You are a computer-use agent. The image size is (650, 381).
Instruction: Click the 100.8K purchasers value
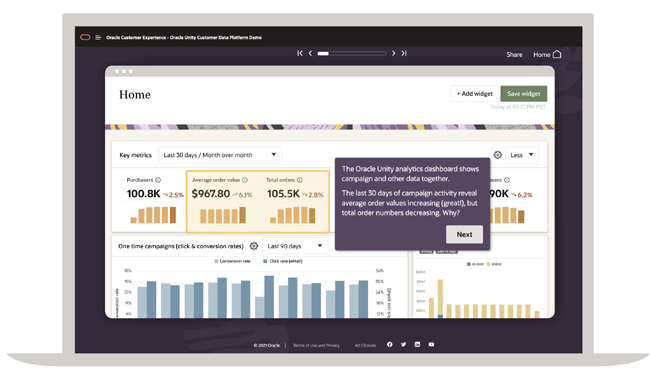pos(143,194)
